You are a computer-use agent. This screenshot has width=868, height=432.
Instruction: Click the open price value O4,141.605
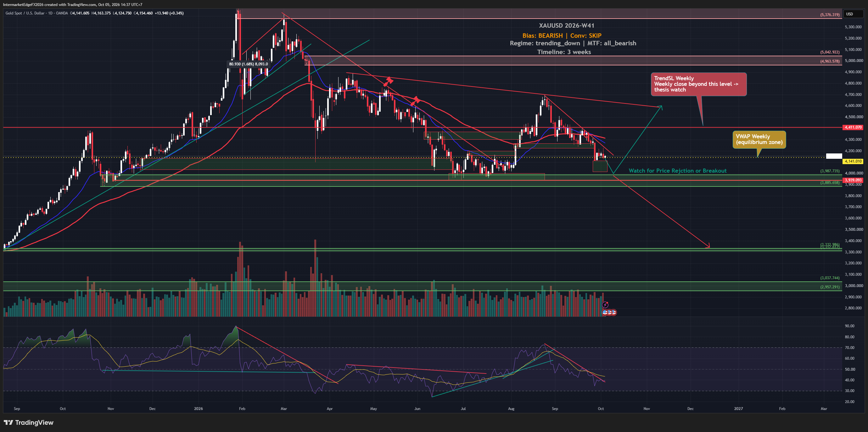[80, 13]
